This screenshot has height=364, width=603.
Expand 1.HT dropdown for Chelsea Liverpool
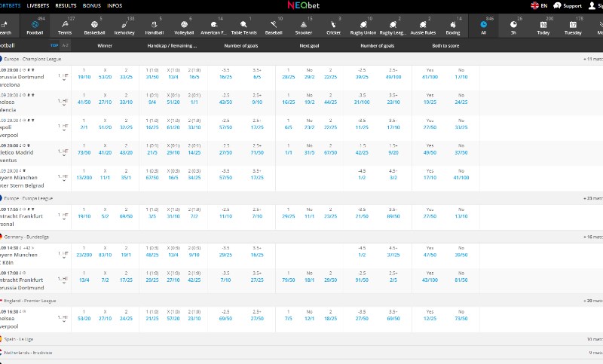click(x=63, y=318)
